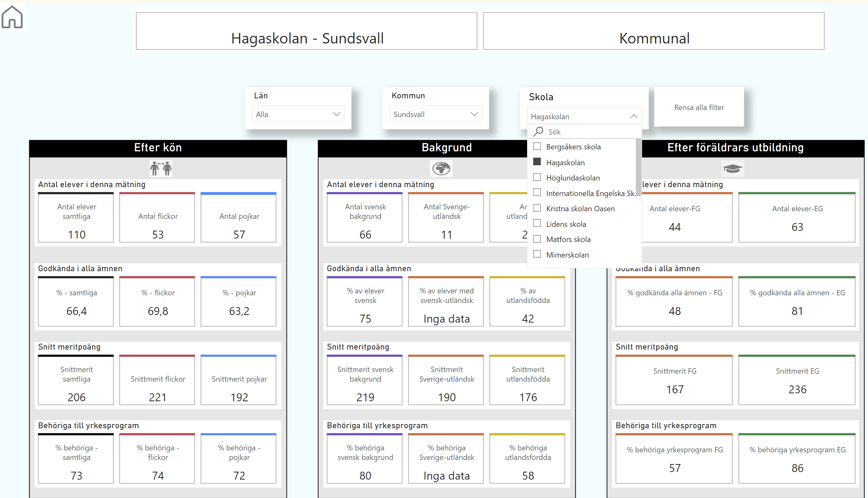This screenshot has height=498, width=868.
Task: Select Kristna skolan Oasen checkbox
Action: coord(537,208)
